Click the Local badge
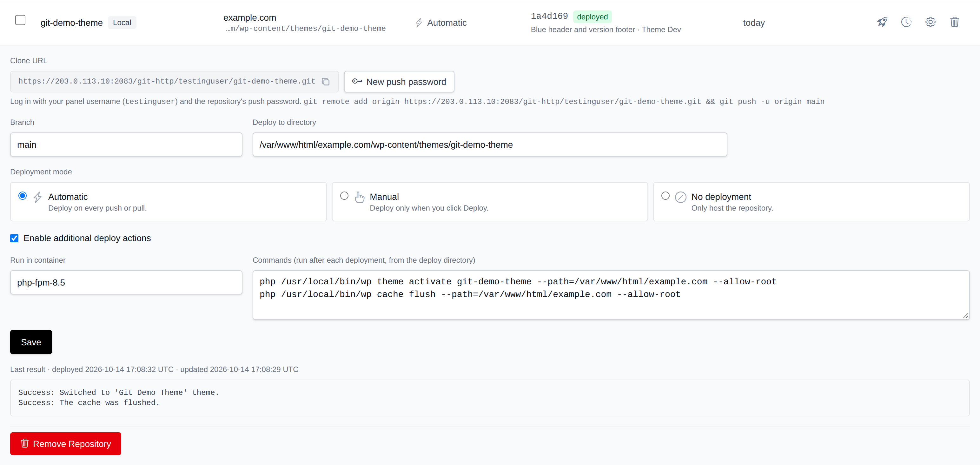Viewport: 980px width, 465px height. pos(122,23)
